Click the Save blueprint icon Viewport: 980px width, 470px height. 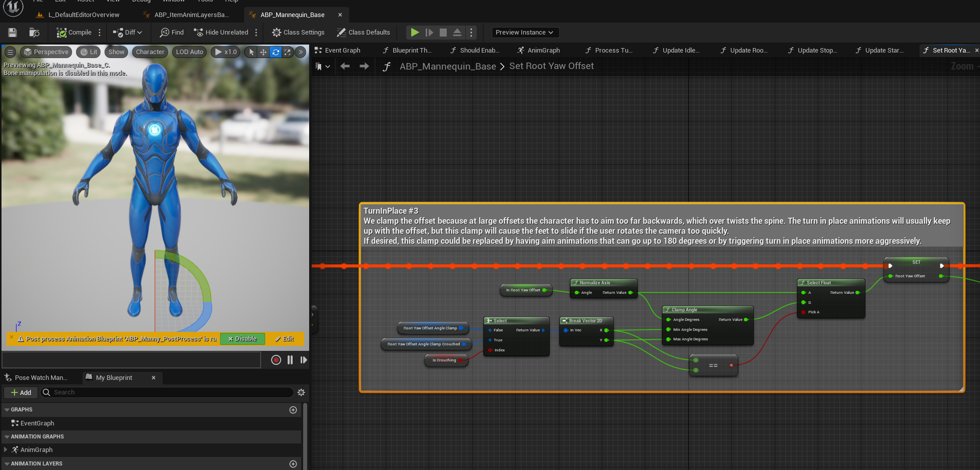pos(13,33)
